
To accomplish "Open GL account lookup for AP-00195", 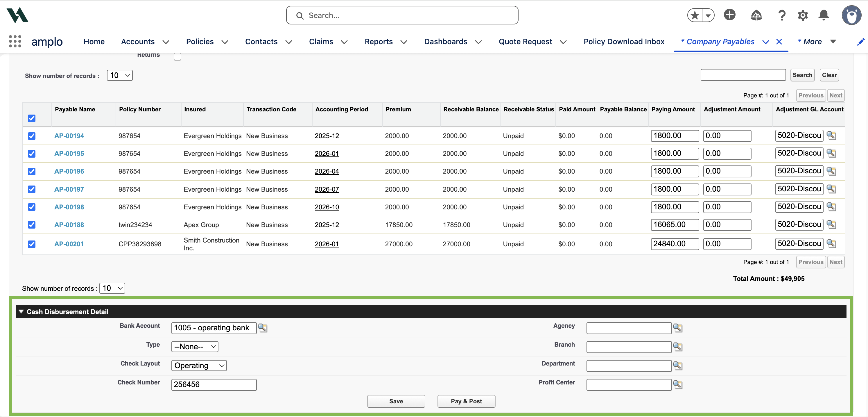I will [x=831, y=153].
